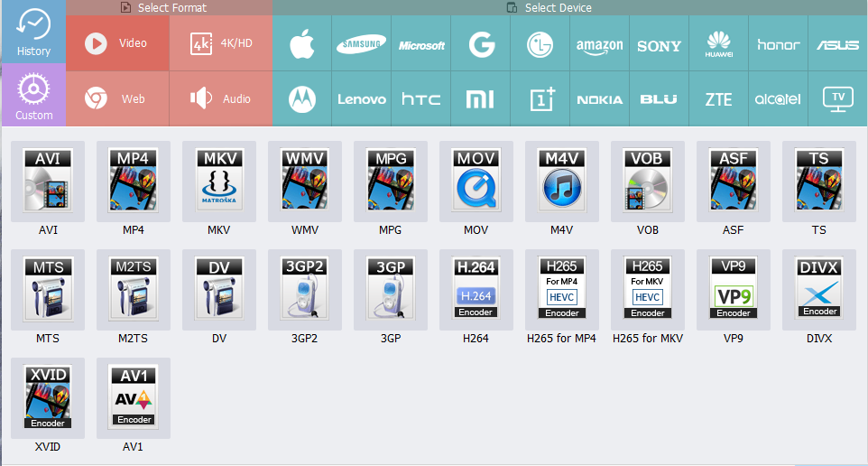Choose the 3GP2 output format
This screenshot has height=466, width=868.
coord(305,290)
